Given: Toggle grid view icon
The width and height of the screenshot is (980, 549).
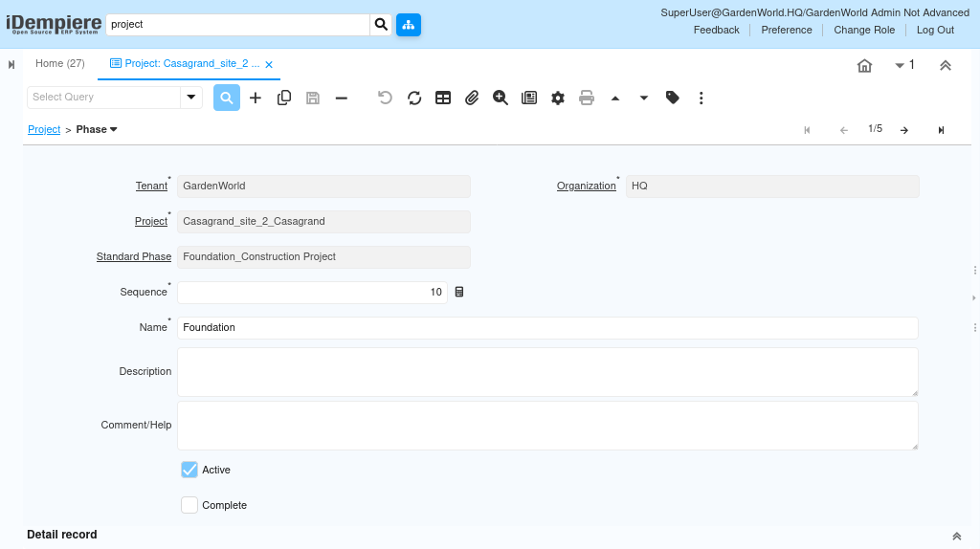Looking at the screenshot, I should (x=443, y=98).
